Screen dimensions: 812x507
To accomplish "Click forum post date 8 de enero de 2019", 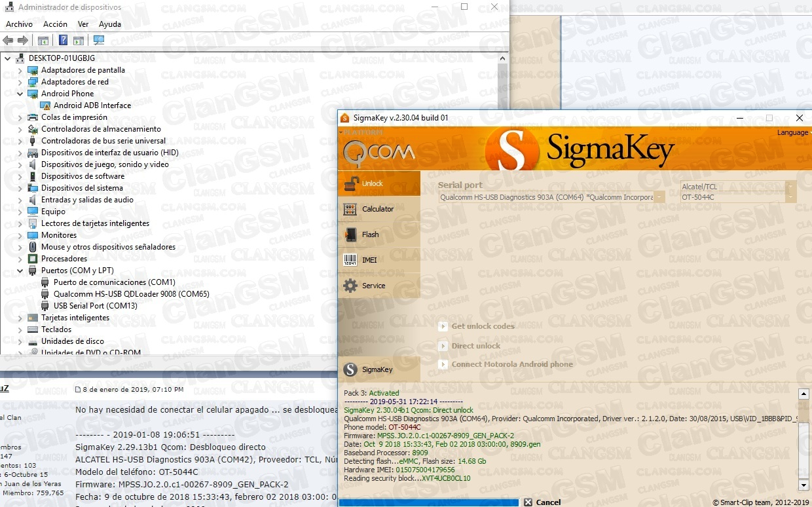I will (133, 389).
